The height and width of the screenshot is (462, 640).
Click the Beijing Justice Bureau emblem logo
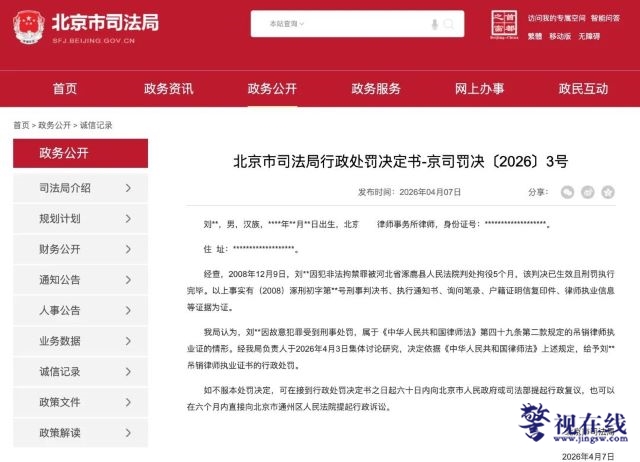coord(28,27)
